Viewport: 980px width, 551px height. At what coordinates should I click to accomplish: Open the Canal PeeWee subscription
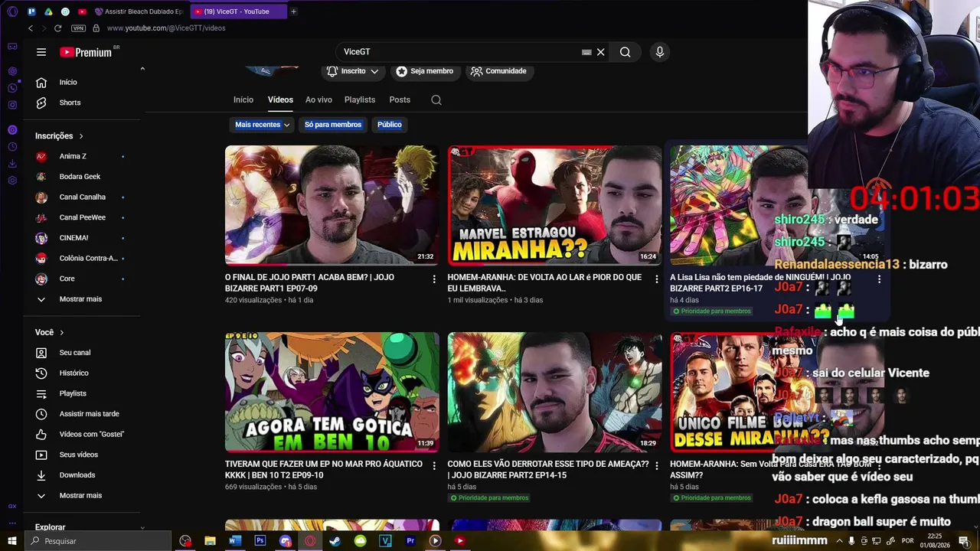pos(82,217)
